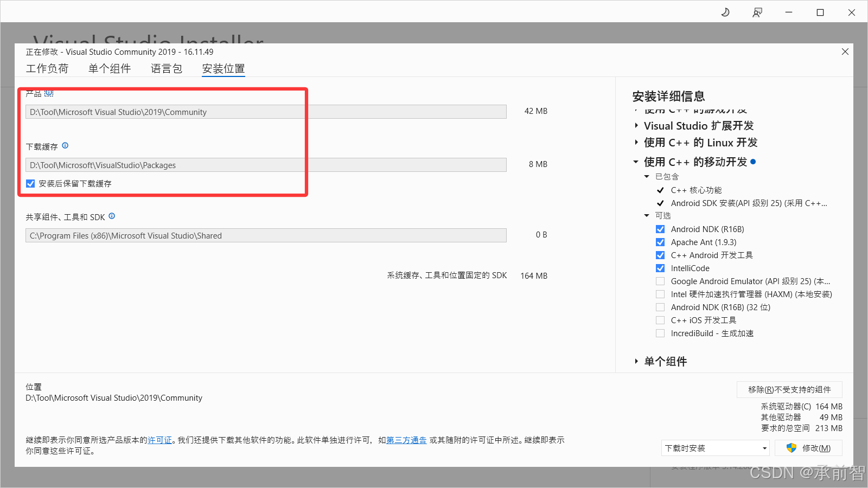Screen dimensions: 868x488
Task: Uncheck C++ Android 开发工具
Action: pyautogui.click(x=660, y=255)
